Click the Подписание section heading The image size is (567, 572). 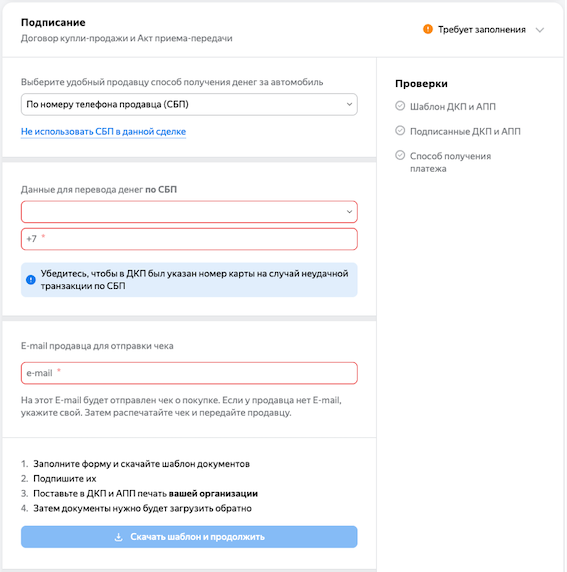53,23
